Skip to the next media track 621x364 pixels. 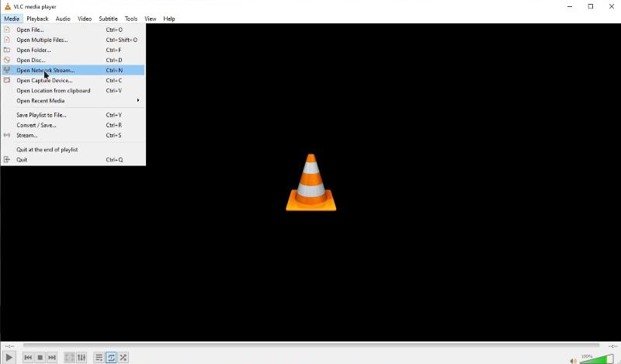point(52,357)
